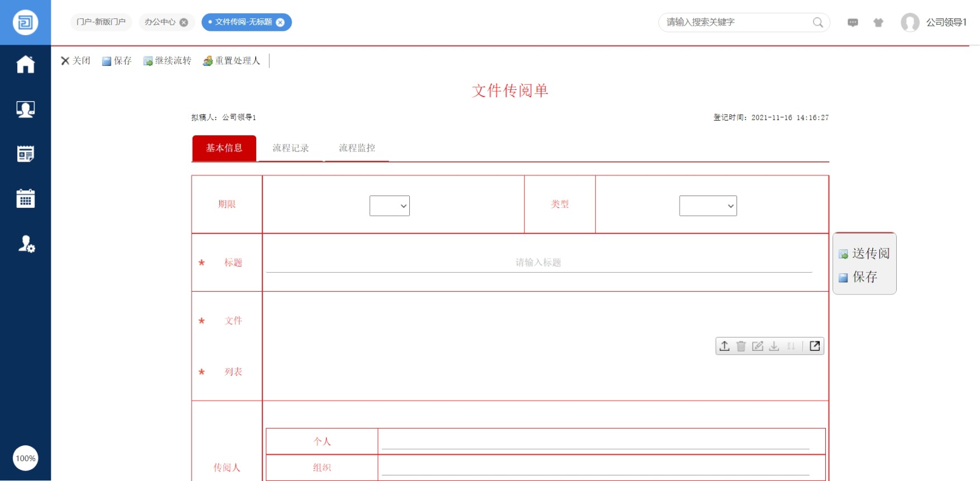Open the messages chat icon
This screenshot has width=980, height=481.
tap(853, 22)
